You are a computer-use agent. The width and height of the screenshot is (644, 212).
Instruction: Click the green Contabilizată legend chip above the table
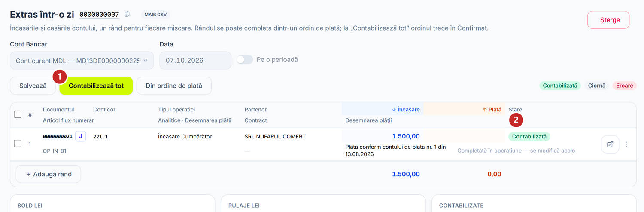click(560, 86)
